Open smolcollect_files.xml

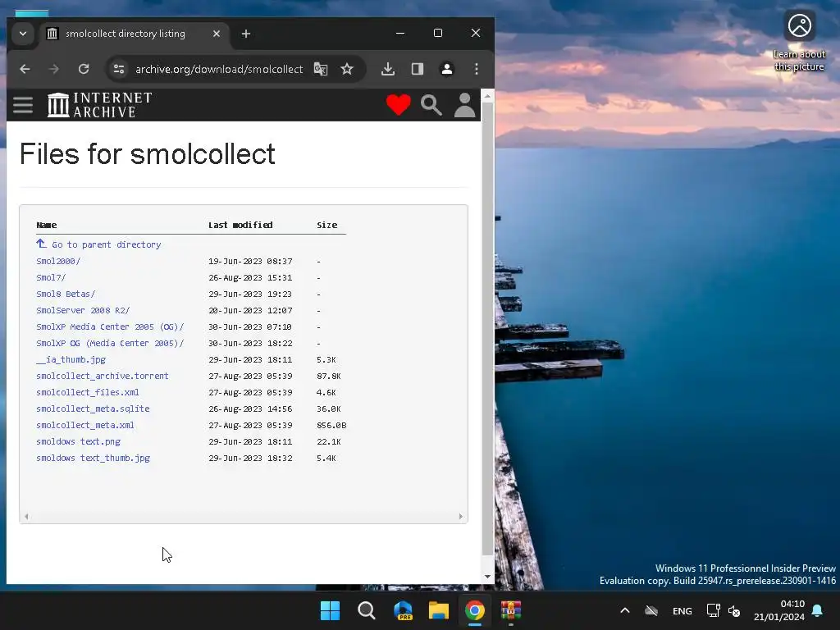(87, 392)
